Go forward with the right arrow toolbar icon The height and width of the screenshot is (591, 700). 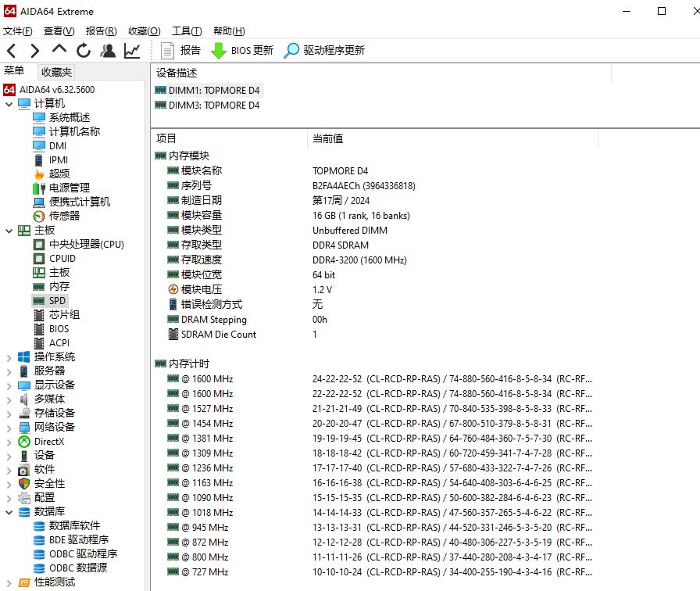click(x=35, y=51)
